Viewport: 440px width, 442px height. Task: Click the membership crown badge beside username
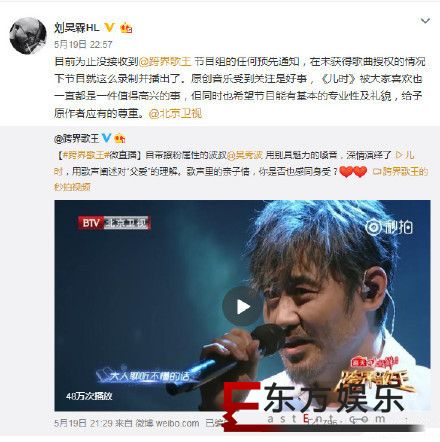pos(126,28)
